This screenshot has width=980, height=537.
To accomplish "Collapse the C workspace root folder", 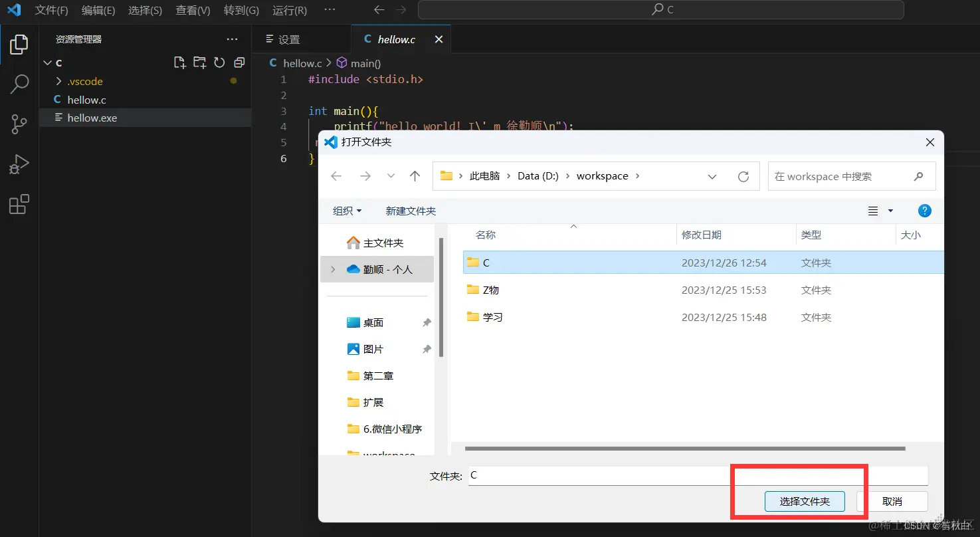I will pos(47,62).
